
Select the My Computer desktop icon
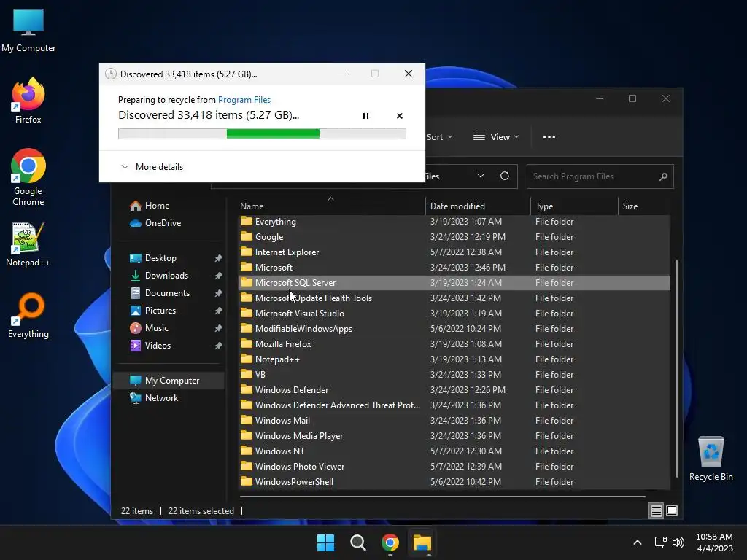(x=28, y=31)
